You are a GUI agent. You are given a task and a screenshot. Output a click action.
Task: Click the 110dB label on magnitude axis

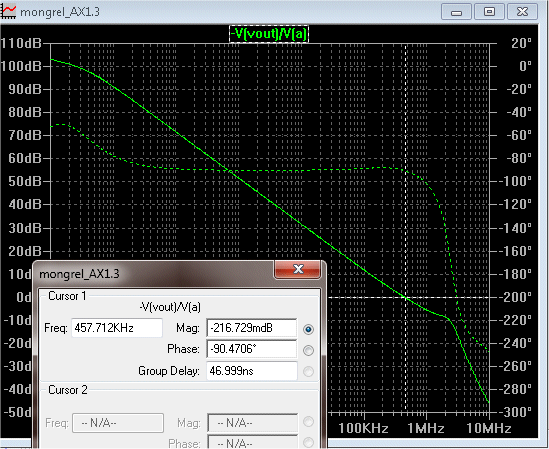(21, 43)
